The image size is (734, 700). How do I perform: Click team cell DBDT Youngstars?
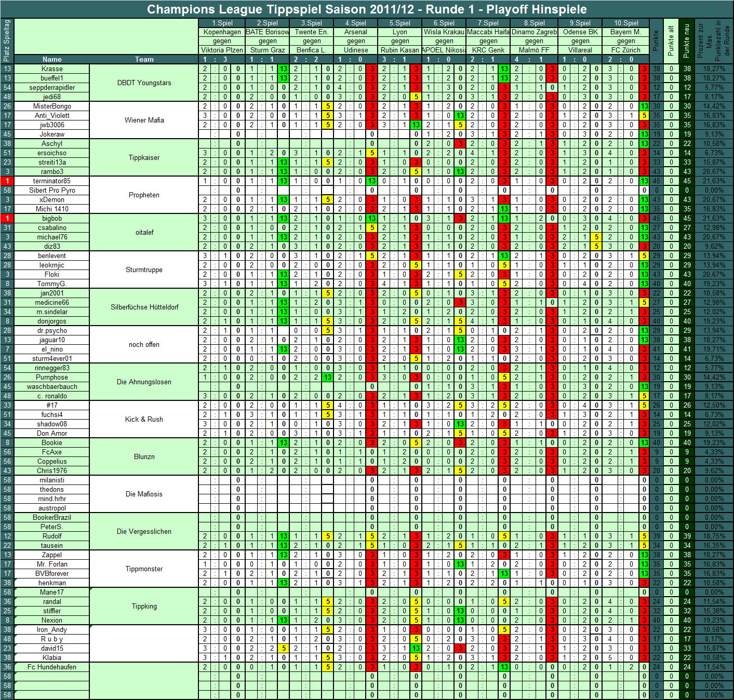pos(144,83)
